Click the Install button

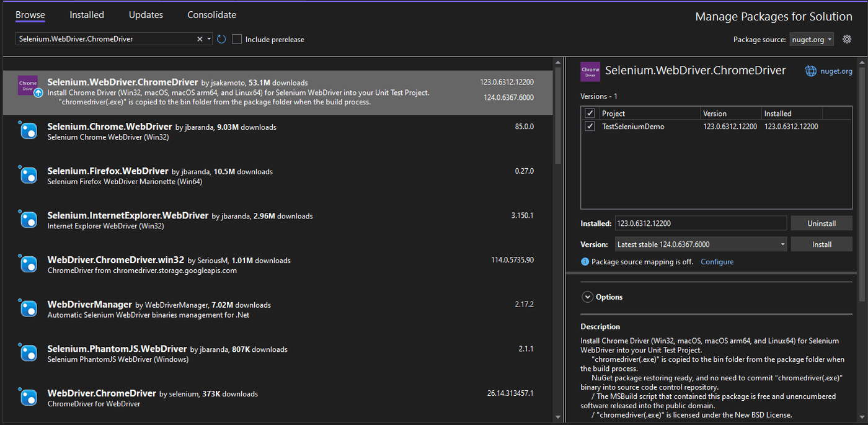tap(821, 244)
